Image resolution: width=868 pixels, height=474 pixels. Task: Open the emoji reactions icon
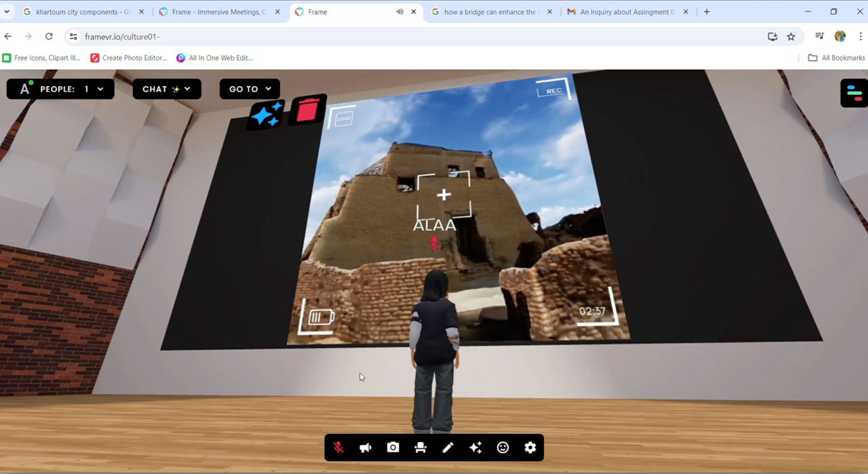[x=502, y=448]
